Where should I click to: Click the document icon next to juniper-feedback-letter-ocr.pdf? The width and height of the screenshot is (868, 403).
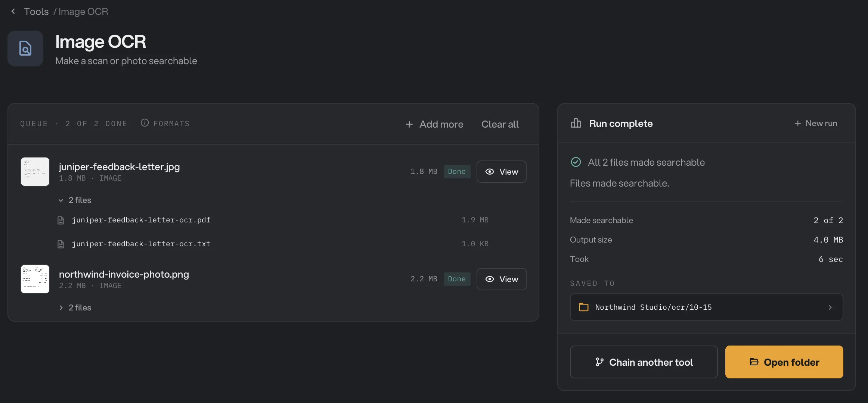click(61, 221)
